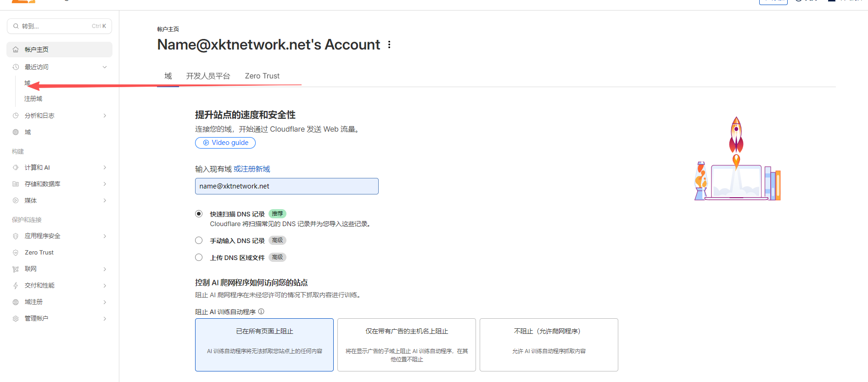
Task: Click the info icon beside 阻止 AI 训练自动程序
Action: 261,311
